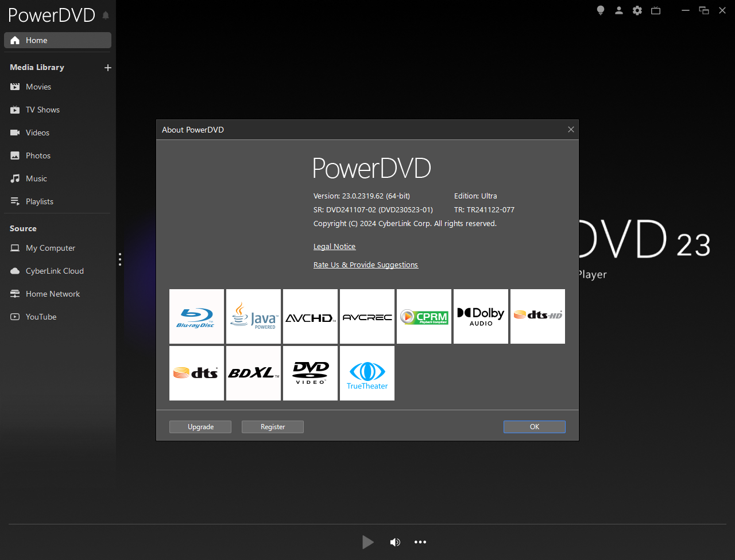The image size is (735, 560).
Task: Click the CyberLink copyright text
Action: (405, 223)
